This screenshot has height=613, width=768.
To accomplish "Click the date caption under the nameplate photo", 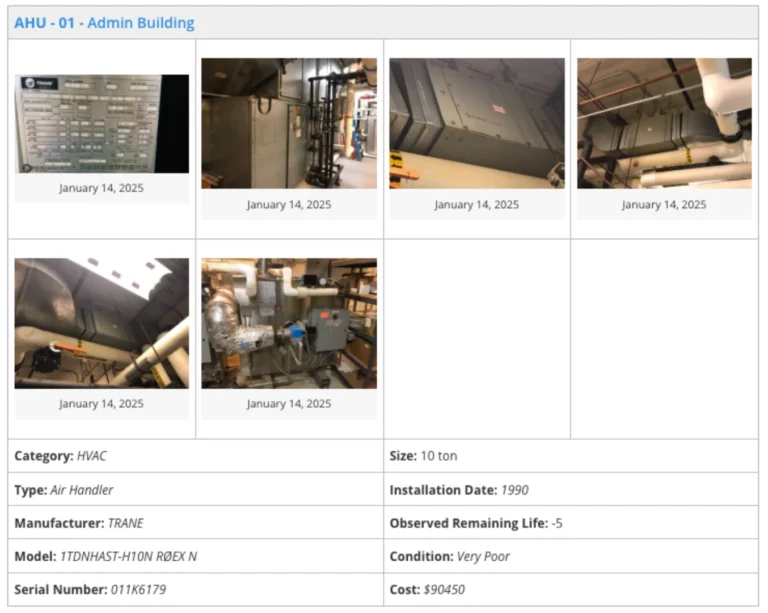I will (101, 188).
